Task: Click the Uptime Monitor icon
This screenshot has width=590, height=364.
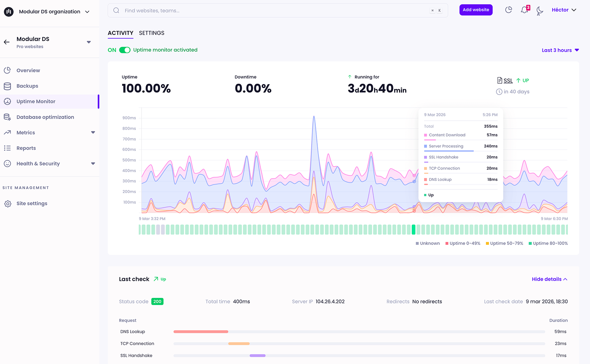Action: click(7, 101)
